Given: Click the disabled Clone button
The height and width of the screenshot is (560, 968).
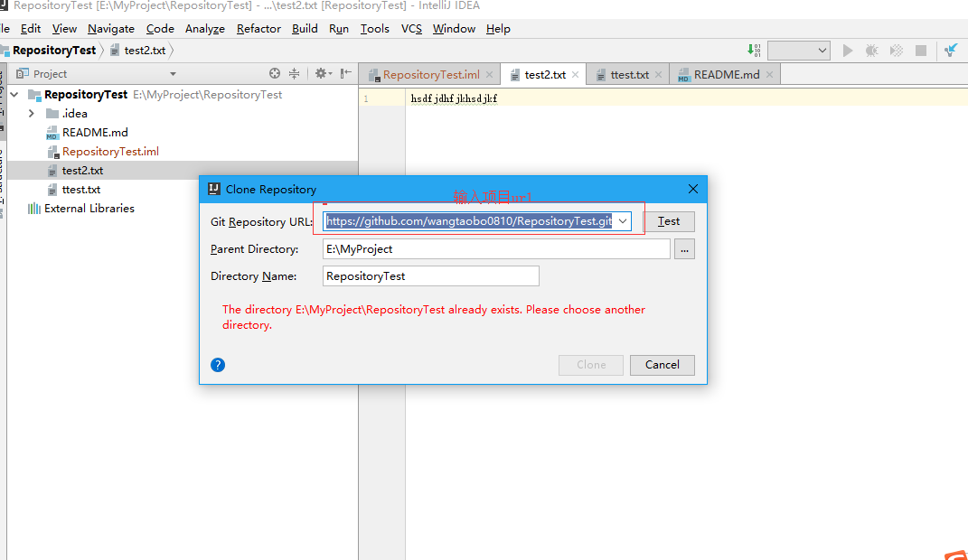Looking at the screenshot, I should point(591,365).
